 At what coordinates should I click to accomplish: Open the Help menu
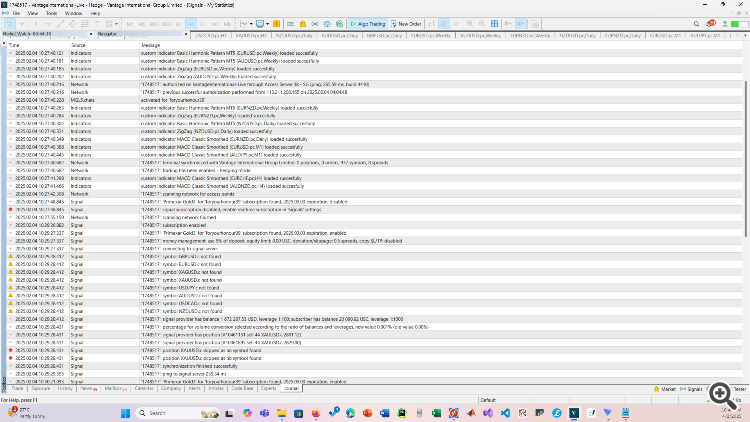coord(95,13)
